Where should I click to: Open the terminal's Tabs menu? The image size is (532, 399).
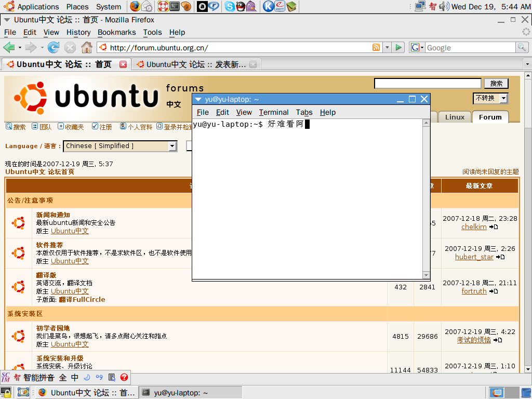pyautogui.click(x=304, y=112)
